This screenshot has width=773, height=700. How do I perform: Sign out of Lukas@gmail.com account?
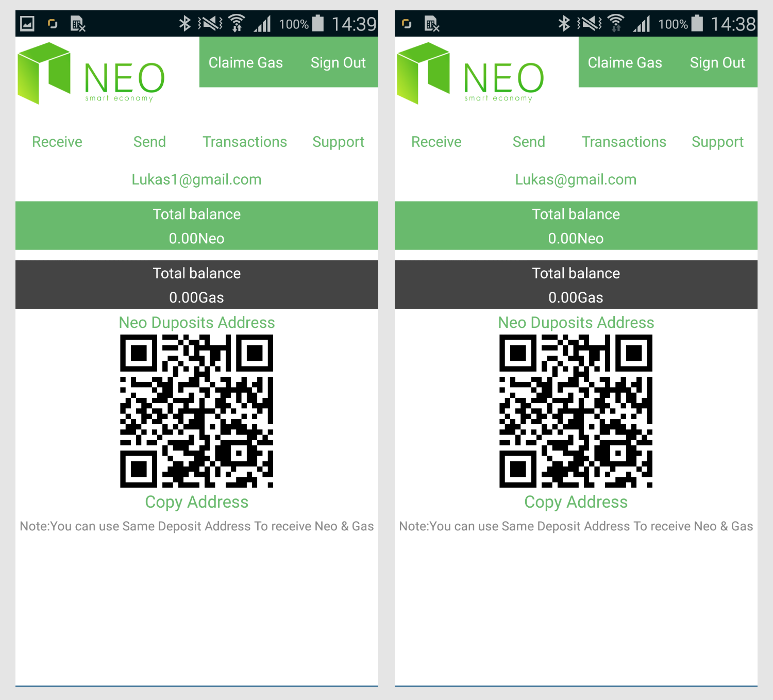717,62
